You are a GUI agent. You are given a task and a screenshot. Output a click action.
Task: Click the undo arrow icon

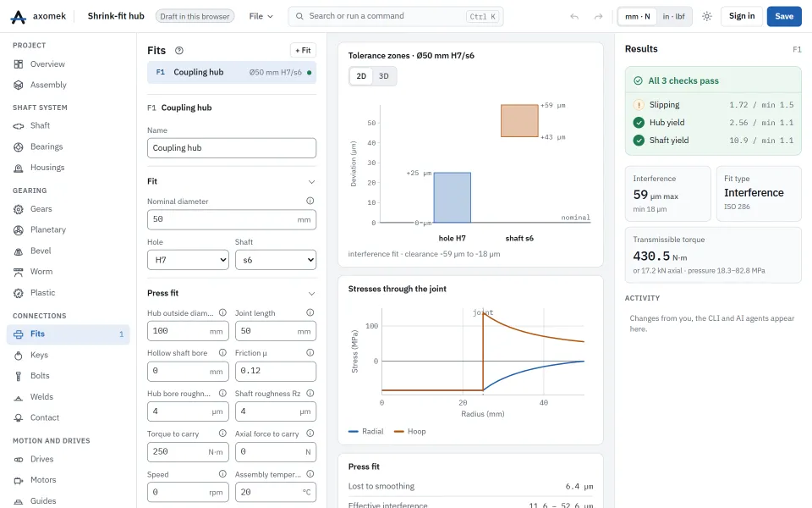[x=574, y=17]
